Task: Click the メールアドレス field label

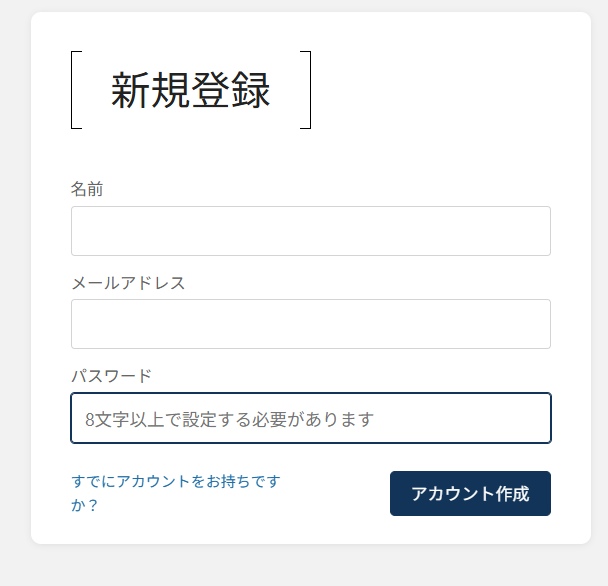Action: [128, 282]
